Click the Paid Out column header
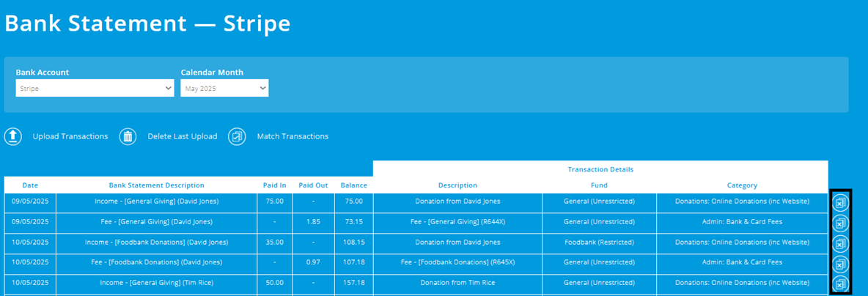This screenshot has width=868, height=296. [x=313, y=185]
